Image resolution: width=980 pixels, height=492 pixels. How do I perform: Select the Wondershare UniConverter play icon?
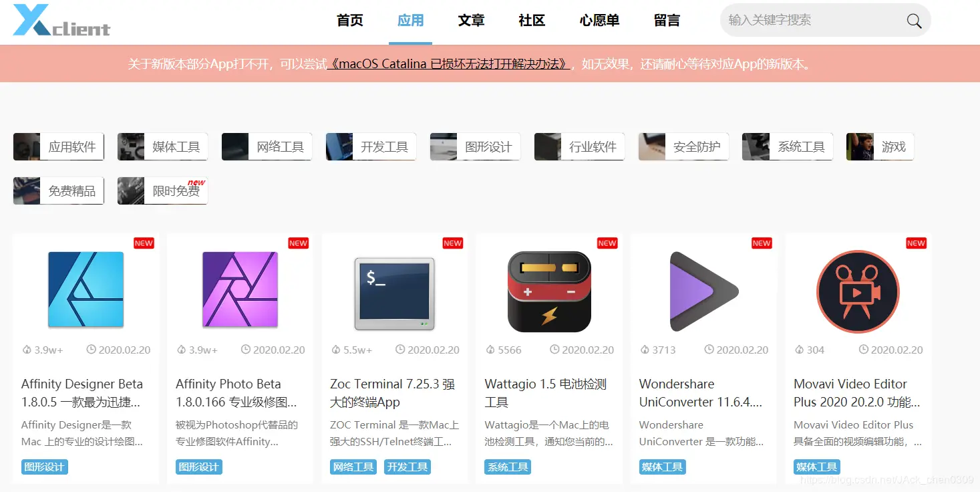(x=704, y=291)
